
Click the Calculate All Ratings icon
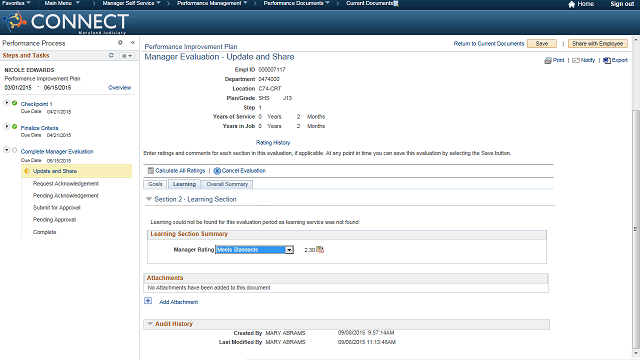coord(151,171)
